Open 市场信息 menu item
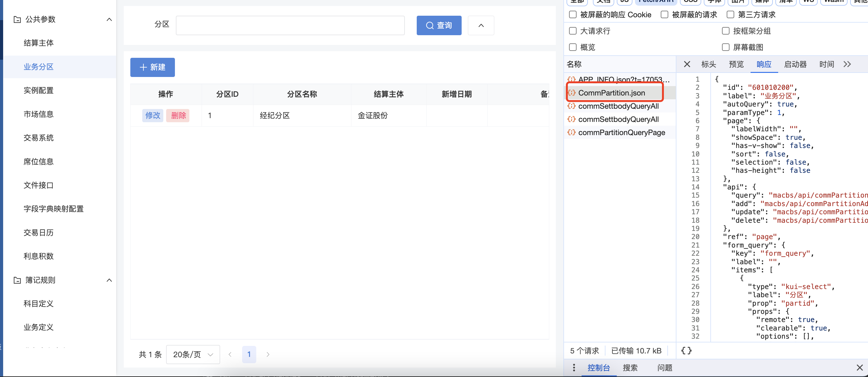This screenshot has width=868, height=377. [x=38, y=114]
